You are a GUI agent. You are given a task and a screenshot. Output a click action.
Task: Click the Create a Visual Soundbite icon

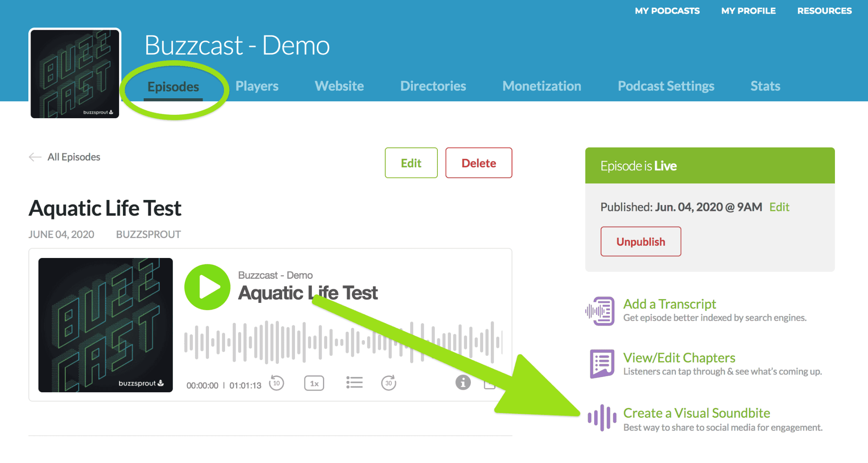pyautogui.click(x=602, y=418)
